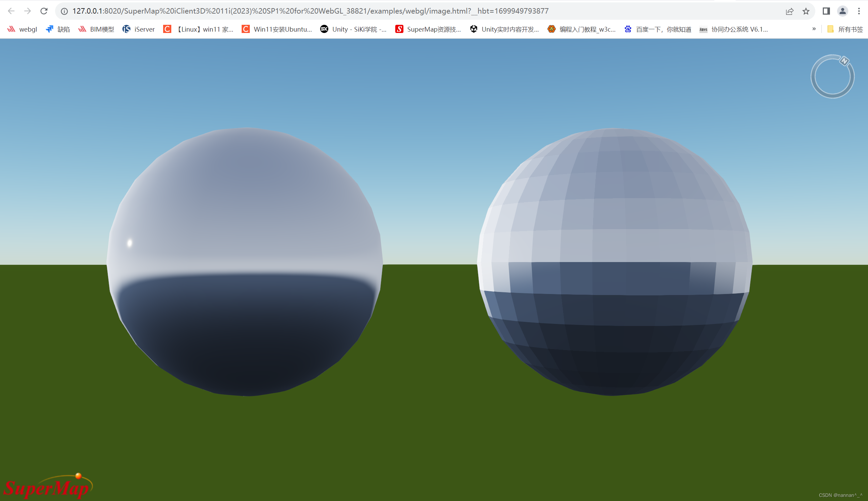Viewport: 868px width, 501px height.
Task: Click the compass north indicator
Action: click(x=844, y=61)
